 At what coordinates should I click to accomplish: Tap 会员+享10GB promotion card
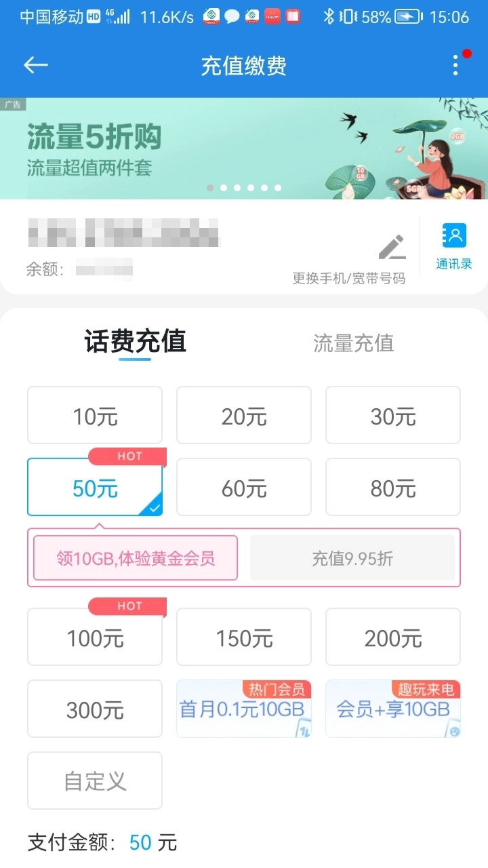(393, 709)
